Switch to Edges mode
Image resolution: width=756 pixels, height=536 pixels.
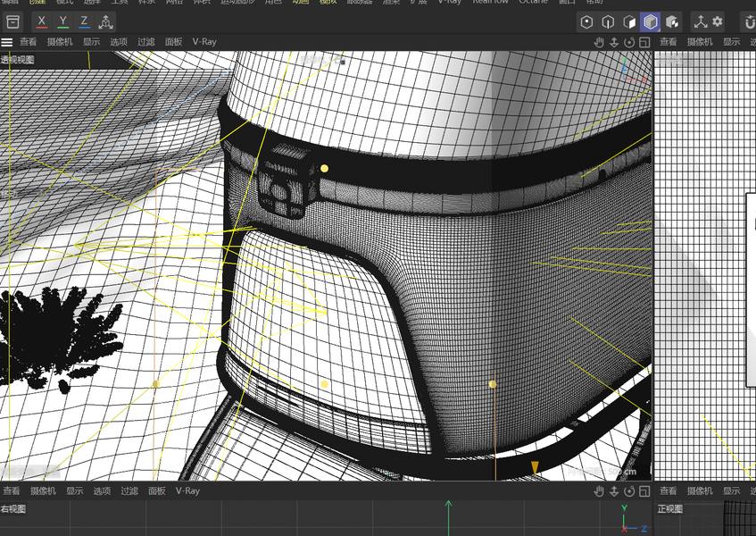[x=608, y=22]
